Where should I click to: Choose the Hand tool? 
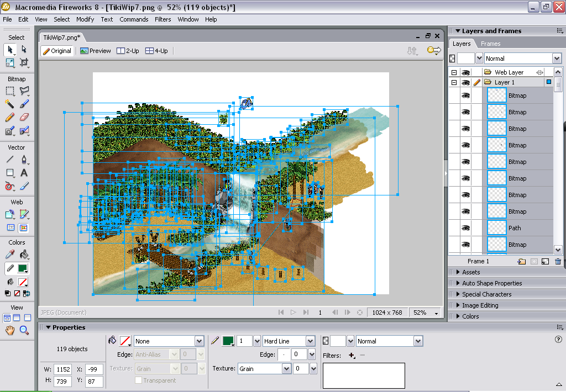coord(10,330)
